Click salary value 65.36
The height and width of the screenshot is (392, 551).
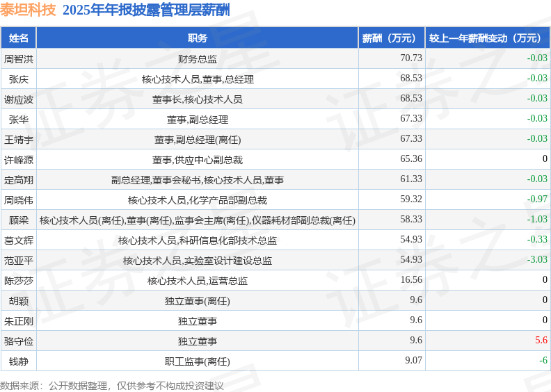coord(411,158)
